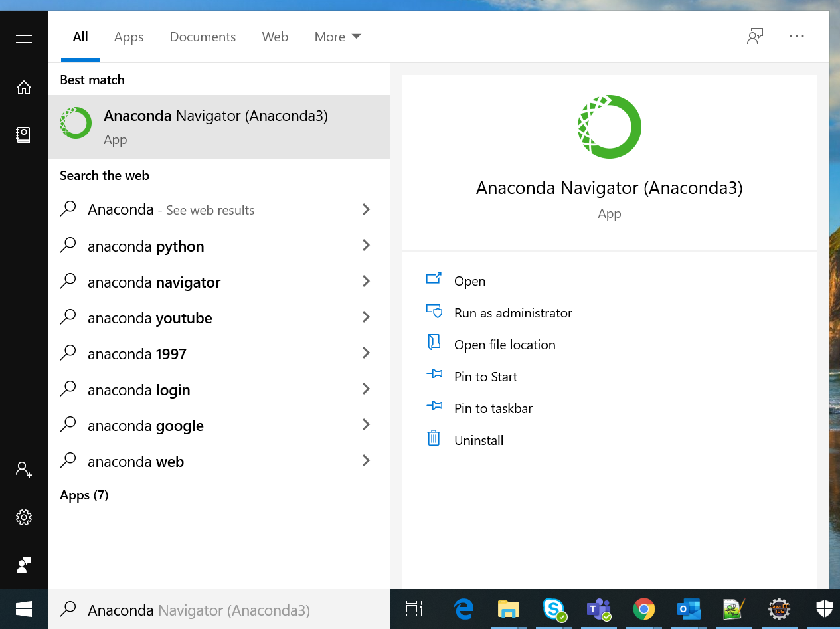Click the Settings gear icon
This screenshot has width=840, height=629.
point(24,517)
